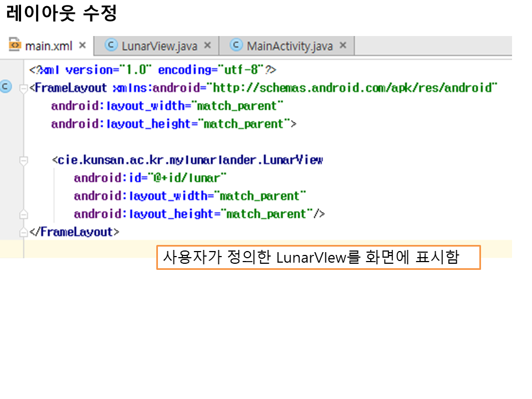
Task: Collapse the LunarView element fold marker
Action: click(x=23, y=161)
